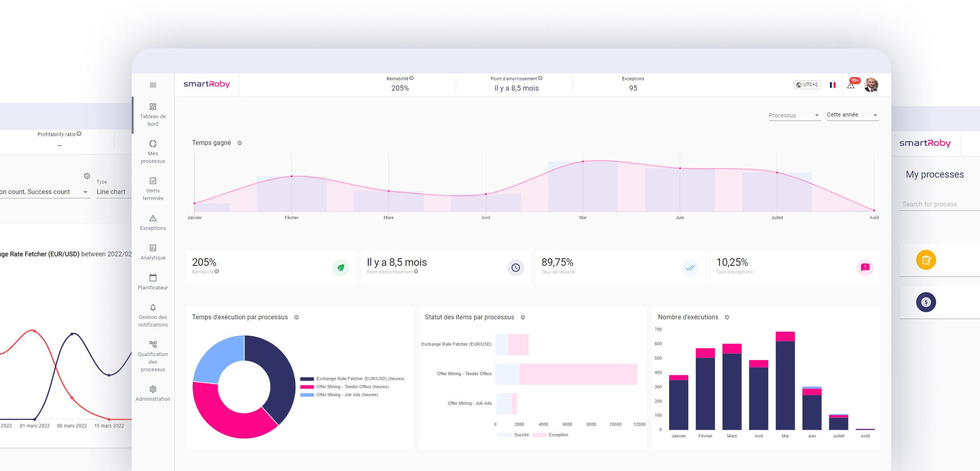Click the Février data point on Temps gagné
The width and height of the screenshot is (980, 471).
coord(292,176)
